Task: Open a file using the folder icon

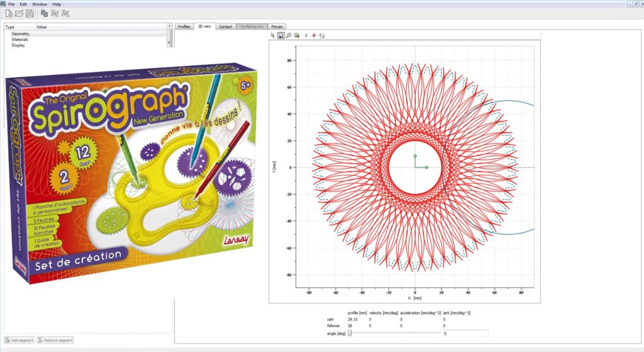Action: [x=19, y=13]
